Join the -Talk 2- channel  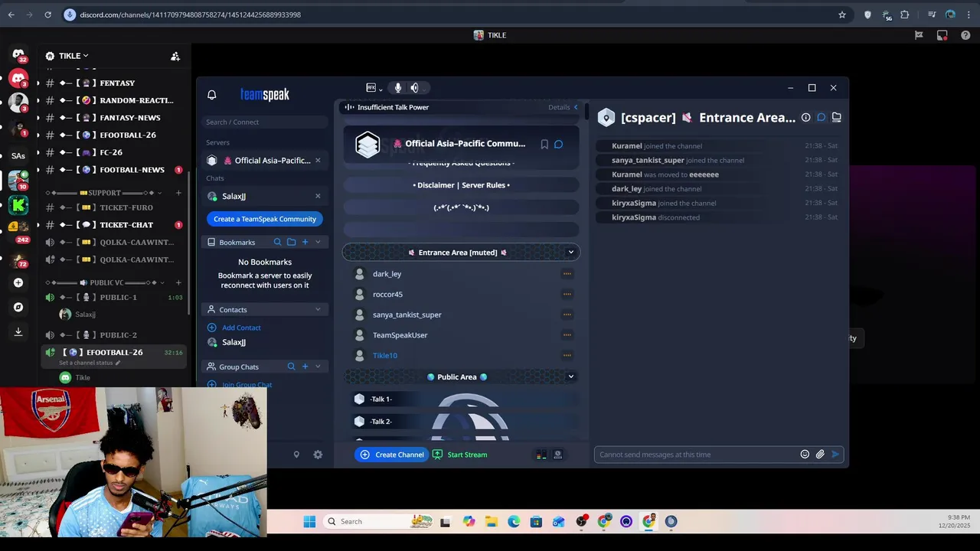(462, 422)
